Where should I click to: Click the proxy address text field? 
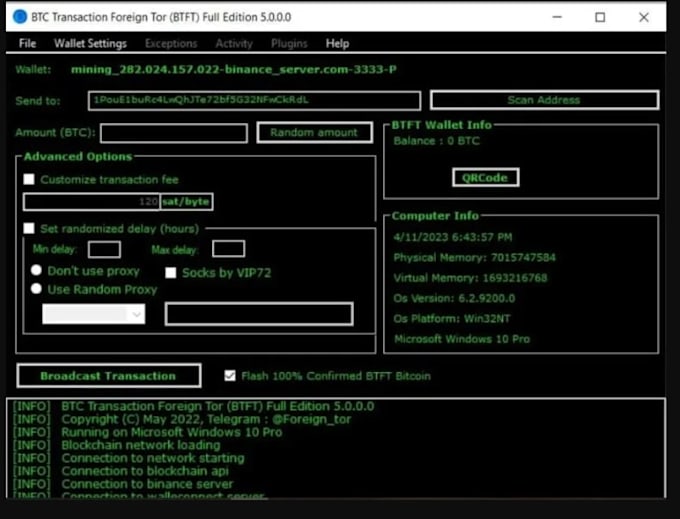[259, 314]
